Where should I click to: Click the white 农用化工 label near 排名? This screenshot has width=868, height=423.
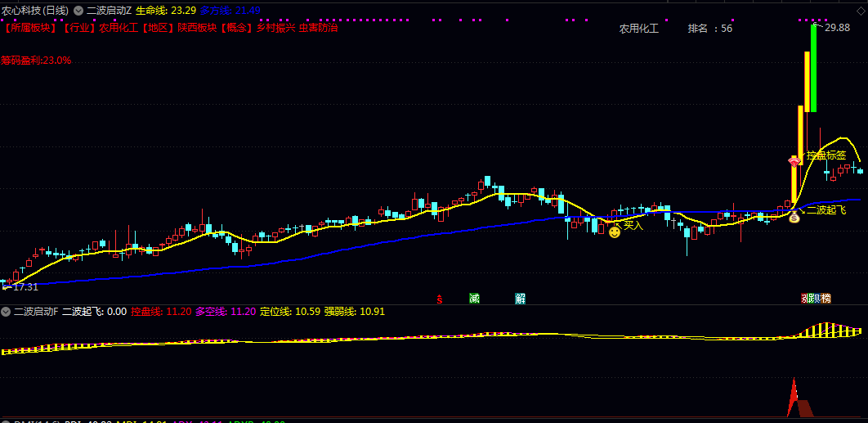point(639,29)
